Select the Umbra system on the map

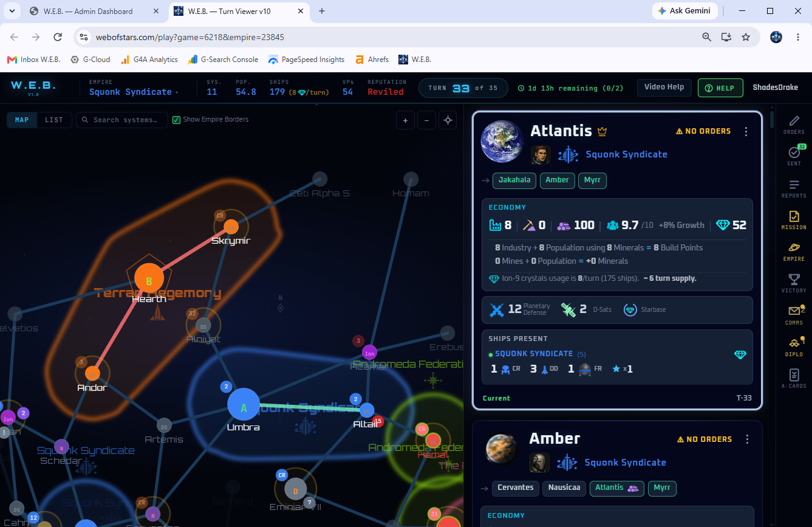point(244,404)
